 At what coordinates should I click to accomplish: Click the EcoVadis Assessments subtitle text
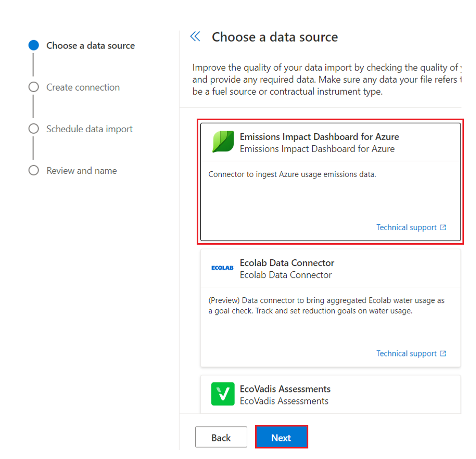pyautogui.click(x=284, y=401)
